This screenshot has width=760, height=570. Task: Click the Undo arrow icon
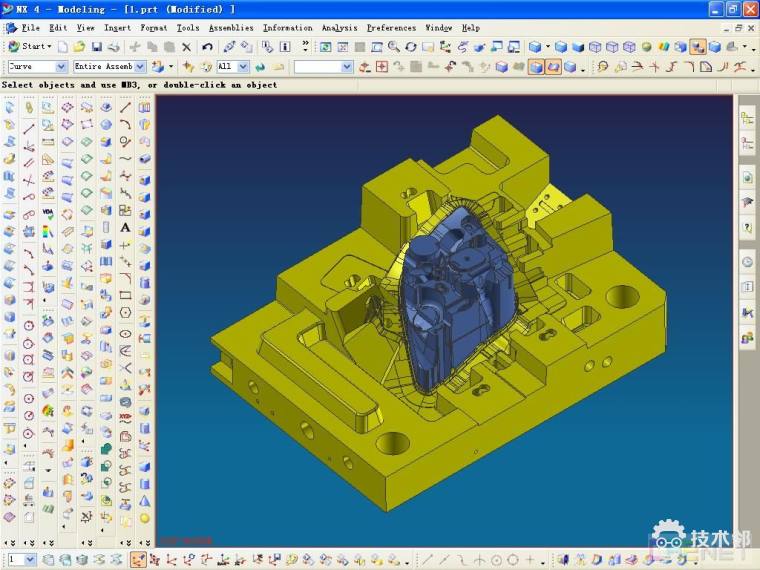207,47
